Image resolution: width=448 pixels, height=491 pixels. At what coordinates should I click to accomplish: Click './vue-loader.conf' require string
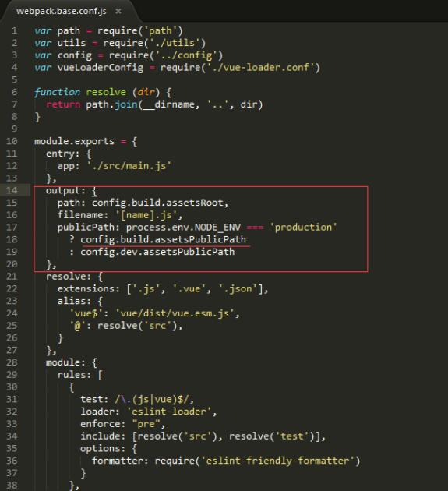[261, 67]
